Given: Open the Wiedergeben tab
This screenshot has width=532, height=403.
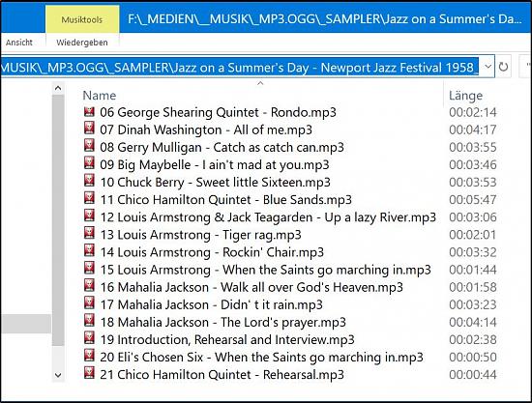Looking at the screenshot, I should point(82,43).
